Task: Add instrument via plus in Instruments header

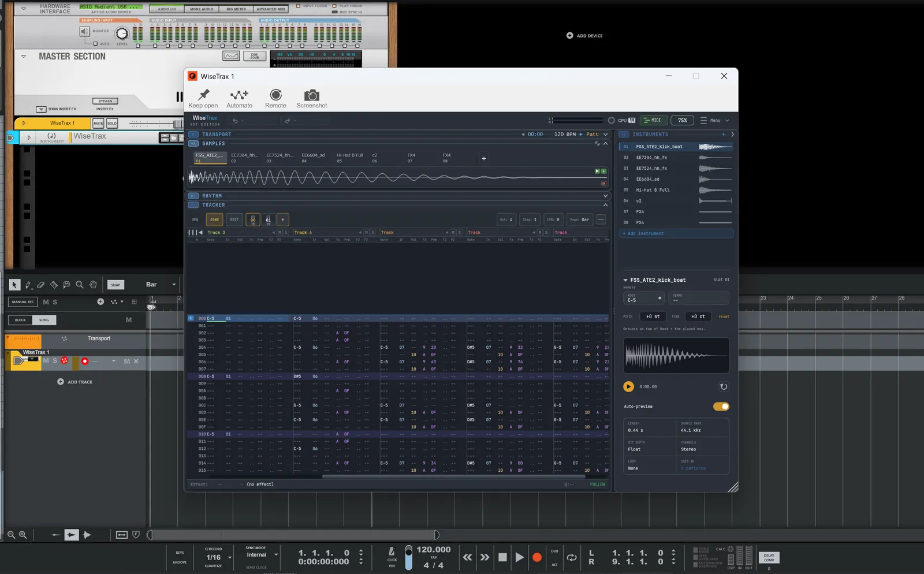Action: click(723, 135)
